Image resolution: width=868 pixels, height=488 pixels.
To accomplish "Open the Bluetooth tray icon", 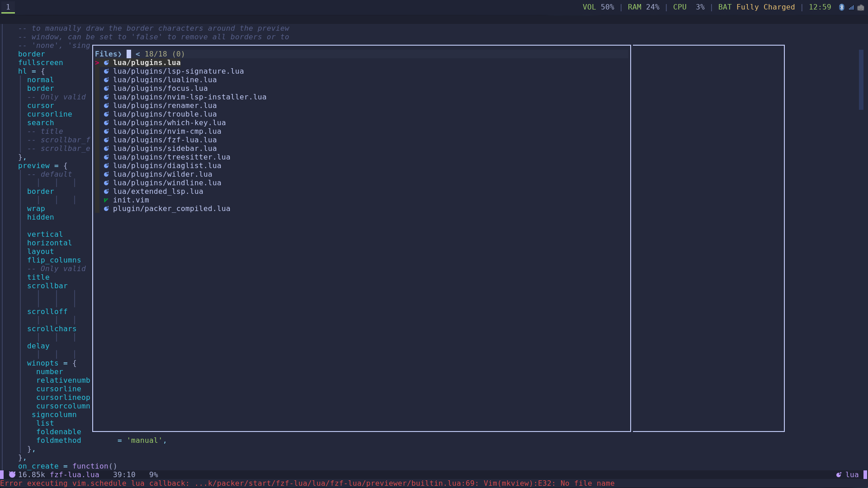I will coord(842,7).
